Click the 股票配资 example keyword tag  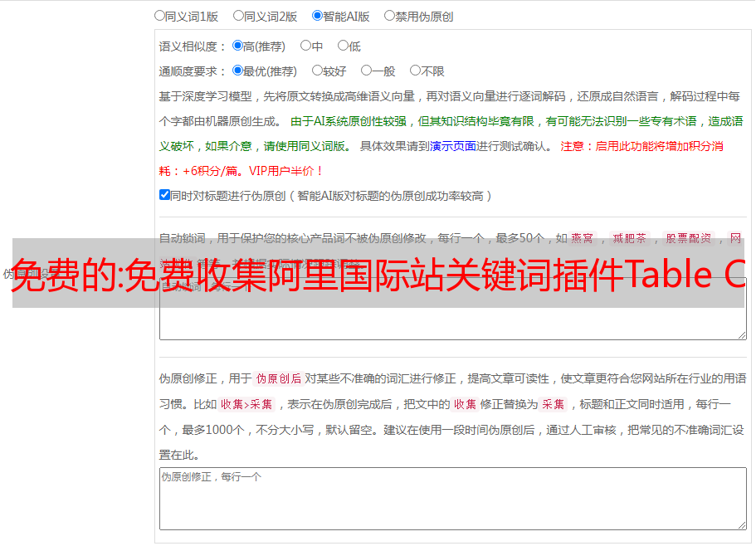point(688,238)
